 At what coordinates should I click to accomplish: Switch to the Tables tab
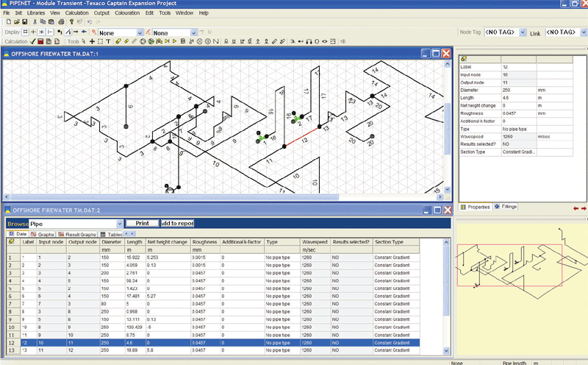pos(112,234)
